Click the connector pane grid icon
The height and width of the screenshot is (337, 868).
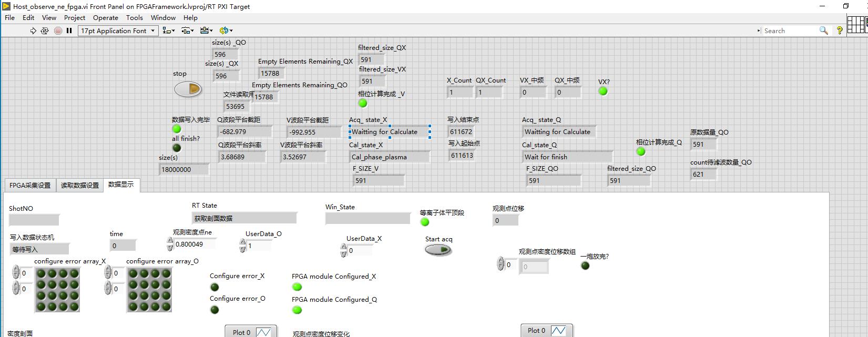tap(856, 25)
